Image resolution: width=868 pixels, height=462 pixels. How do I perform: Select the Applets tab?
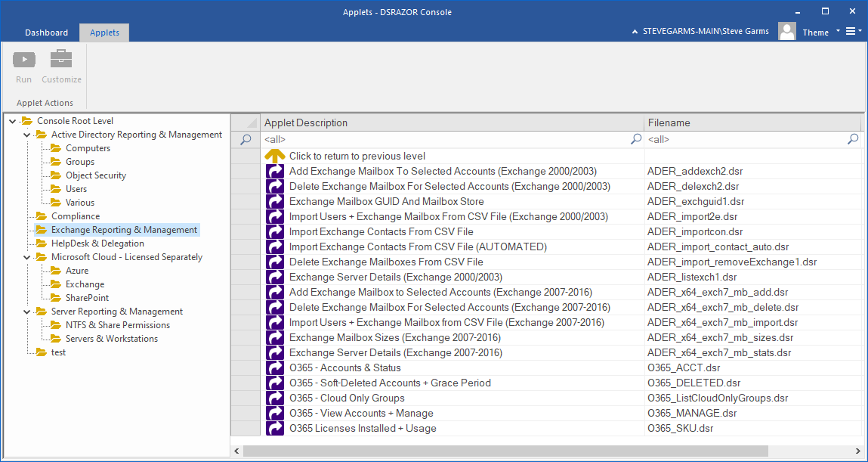pyautogui.click(x=103, y=33)
